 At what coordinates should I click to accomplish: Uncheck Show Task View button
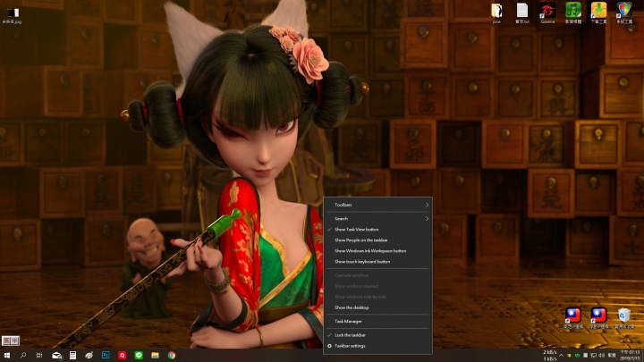point(377,230)
